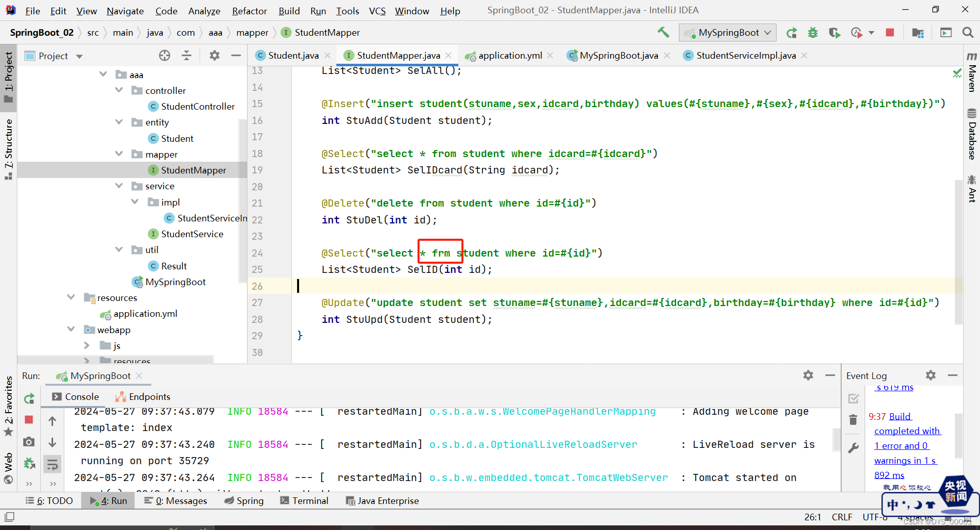This screenshot has width=980, height=530.
Task: Click the locate target icon in Project panel
Action: click(x=164, y=56)
